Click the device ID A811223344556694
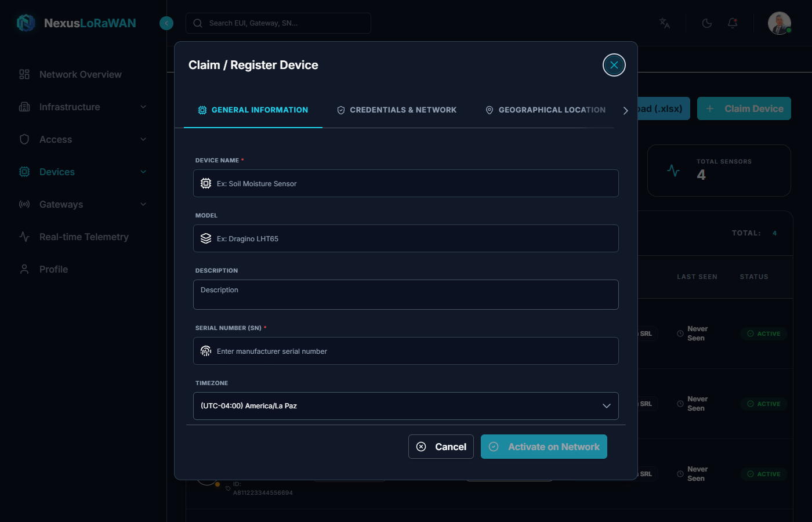Image resolution: width=812 pixels, height=522 pixels. (263, 493)
